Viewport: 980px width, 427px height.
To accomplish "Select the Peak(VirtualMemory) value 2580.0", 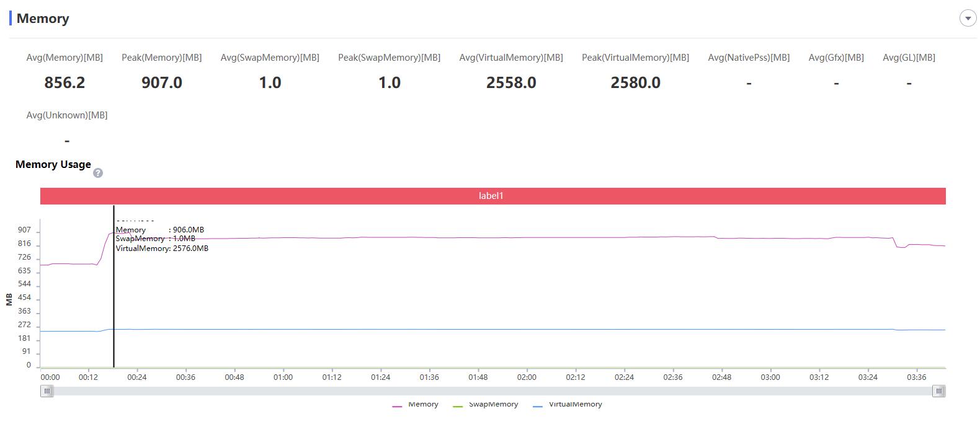I will [x=635, y=82].
